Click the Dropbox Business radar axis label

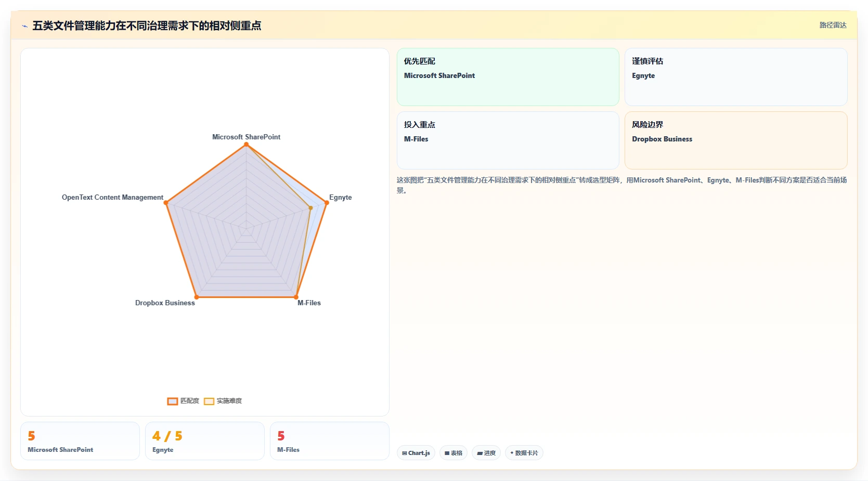(x=165, y=303)
